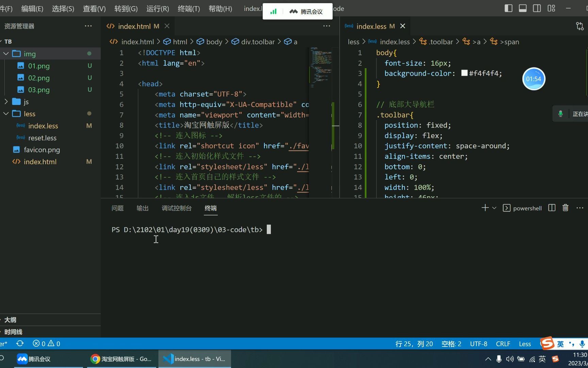Image resolution: width=588 pixels, height=368 pixels.
Task: Toggle secondary sidebar layout icon
Action: (x=537, y=8)
